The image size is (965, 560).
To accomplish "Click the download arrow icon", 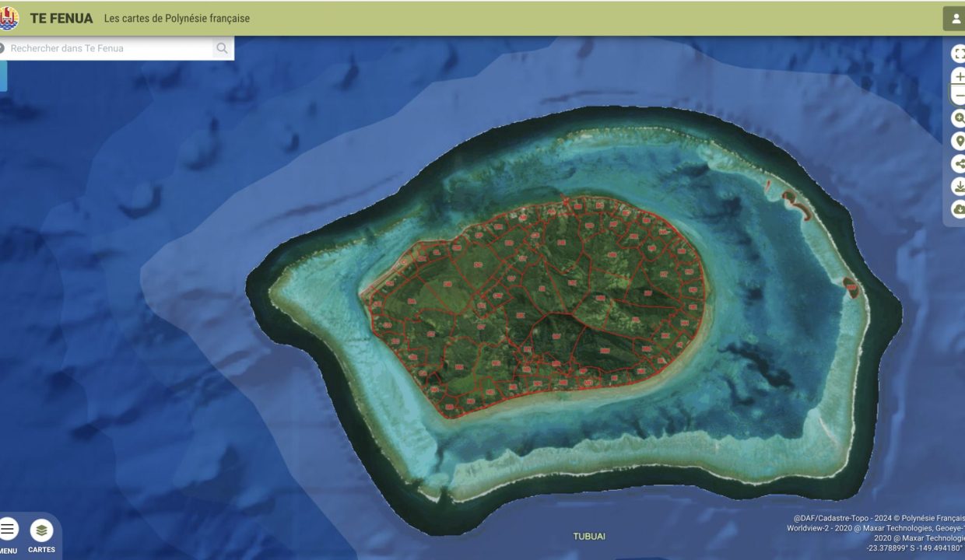I will click(x=959, y=187).
